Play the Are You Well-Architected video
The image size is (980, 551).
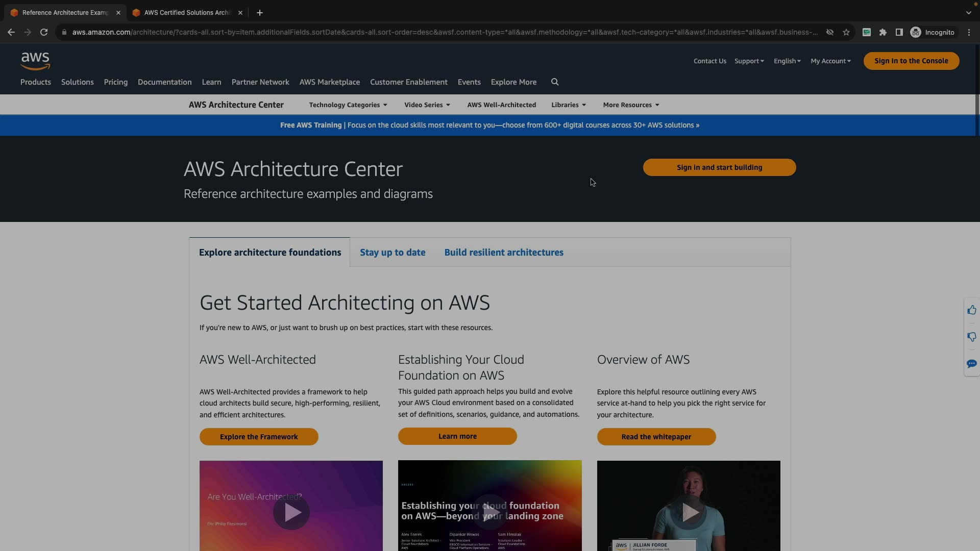(x=291, y=512)
